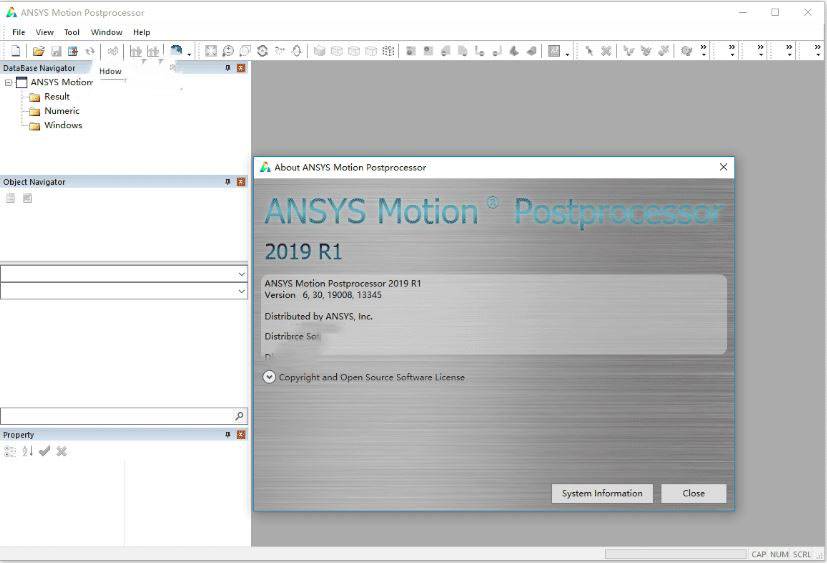Click the System Information button
This screenshot has width=827, height=564.
click(x=602, y=493)
